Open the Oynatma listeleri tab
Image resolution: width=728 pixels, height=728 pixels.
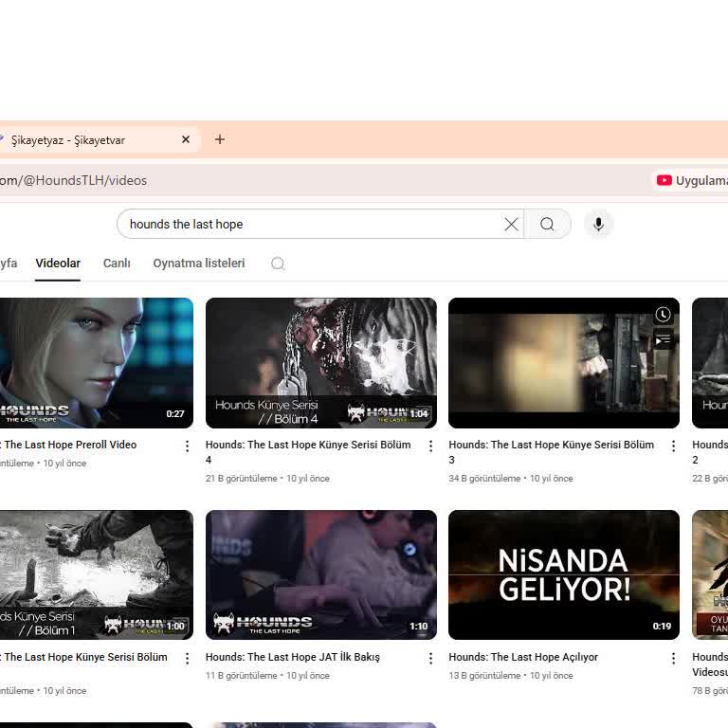click(199, 264)
